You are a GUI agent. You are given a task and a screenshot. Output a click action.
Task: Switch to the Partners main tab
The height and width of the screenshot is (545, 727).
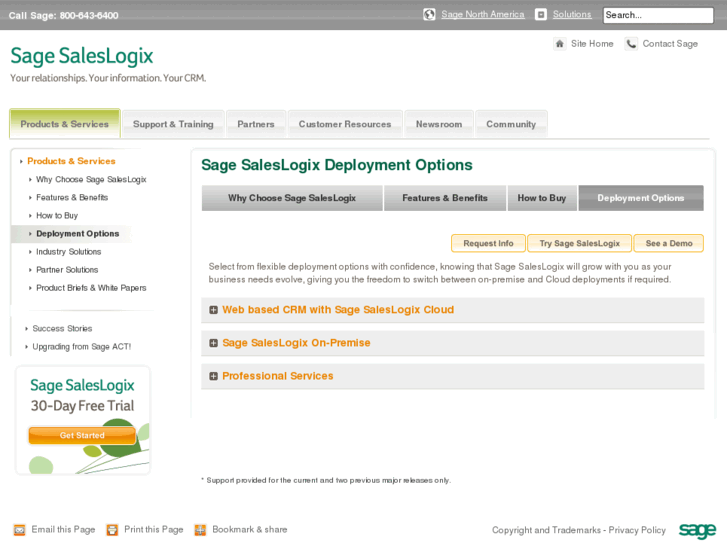(256, 124)
